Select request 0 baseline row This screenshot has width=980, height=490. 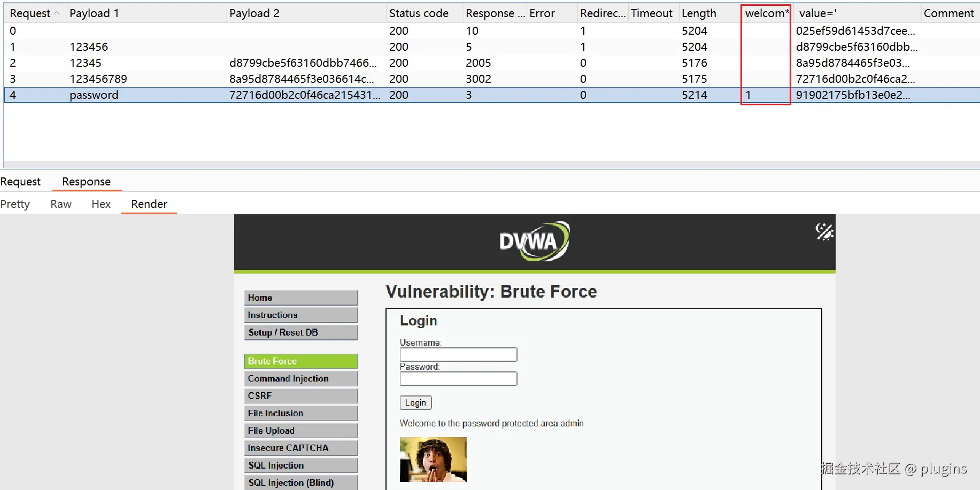point(492,31)
